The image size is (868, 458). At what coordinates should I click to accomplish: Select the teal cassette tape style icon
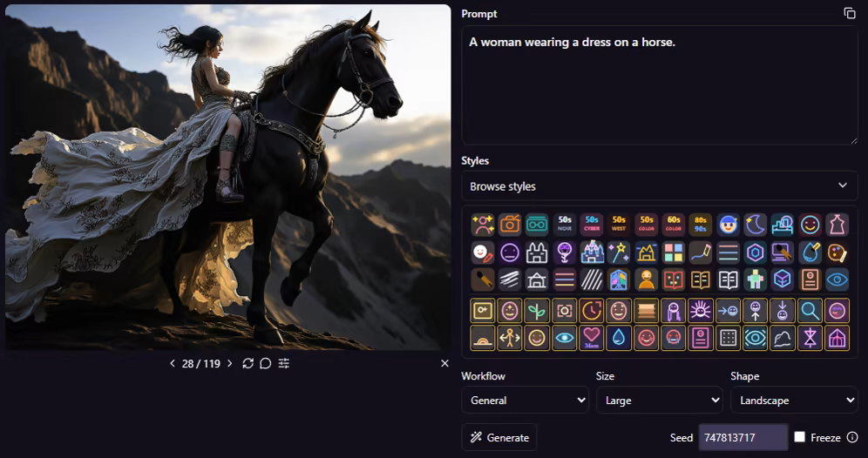pyautogui.click(x=537, y=225)
